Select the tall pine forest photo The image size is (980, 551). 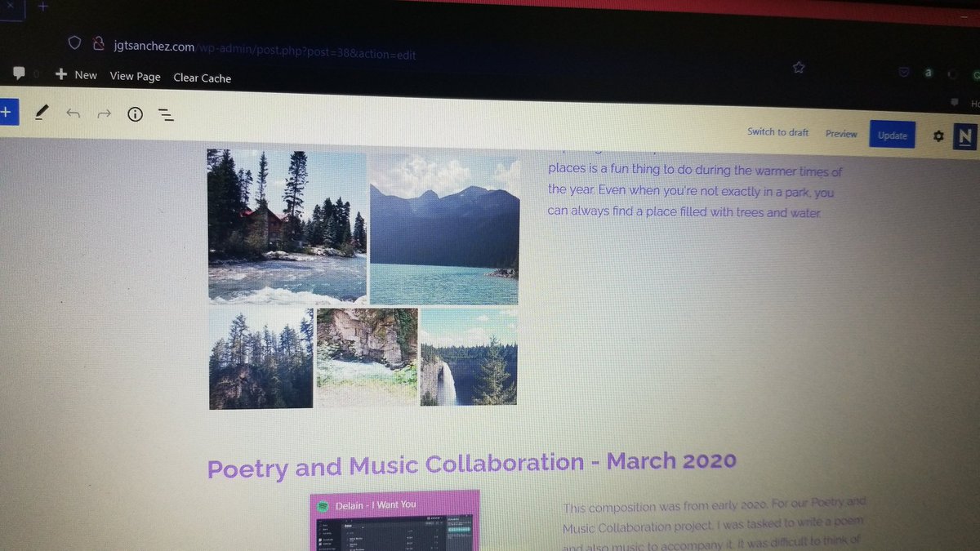coord(261,358)
